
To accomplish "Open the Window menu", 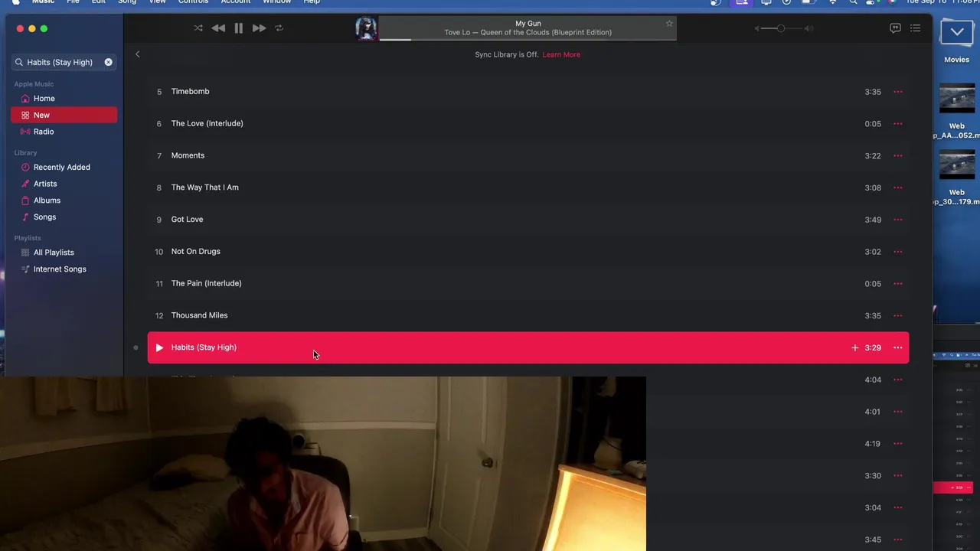I will 276,2.
